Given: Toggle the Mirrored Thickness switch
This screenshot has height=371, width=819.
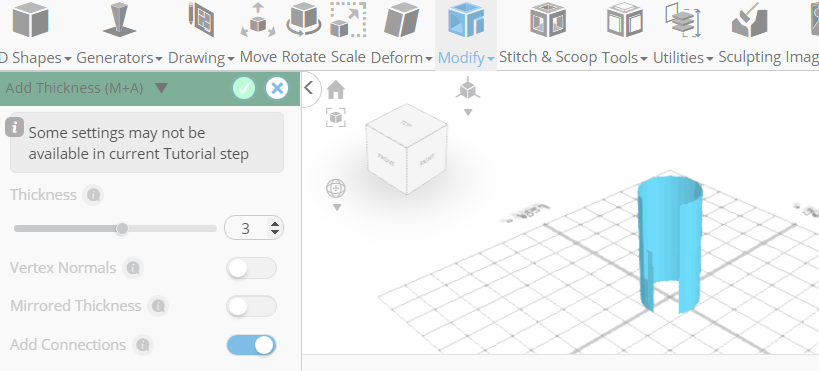Looking at the screenshot, I should (251, 306).
